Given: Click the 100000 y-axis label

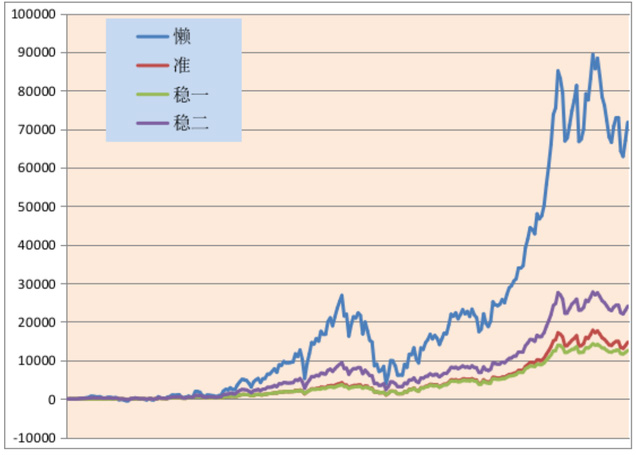Looking at the screenshot, I should point(31,14).
